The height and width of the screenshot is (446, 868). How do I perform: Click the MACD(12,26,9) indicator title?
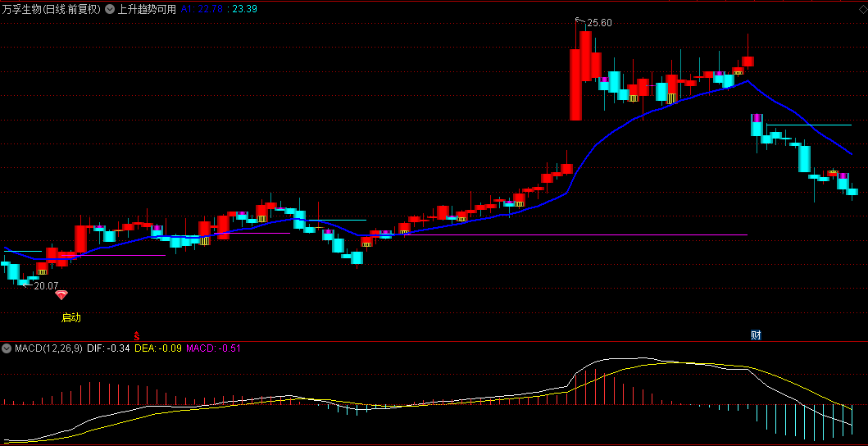48,348
